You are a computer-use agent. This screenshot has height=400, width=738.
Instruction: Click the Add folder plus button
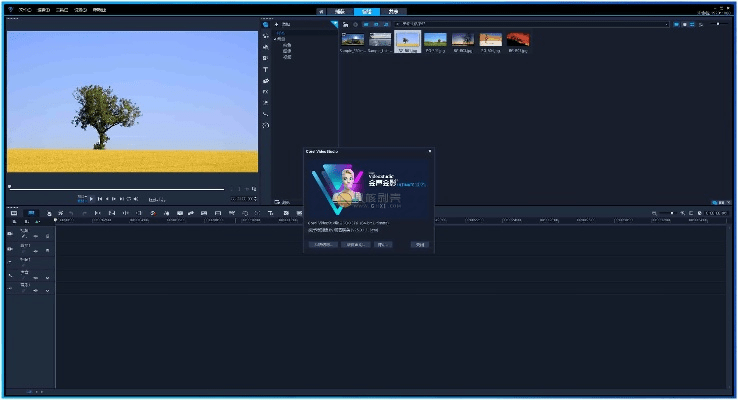pos(276,23)
